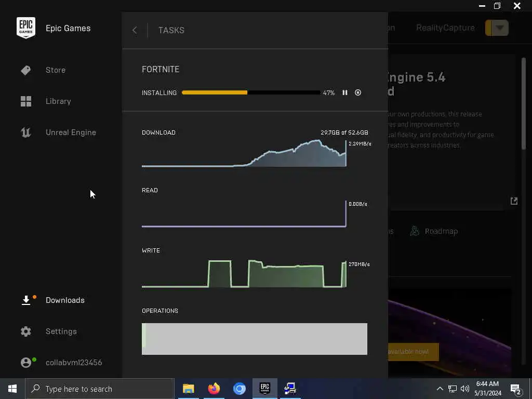Restore down the launcher window
The image size is (532, 399).
(497, 6)
